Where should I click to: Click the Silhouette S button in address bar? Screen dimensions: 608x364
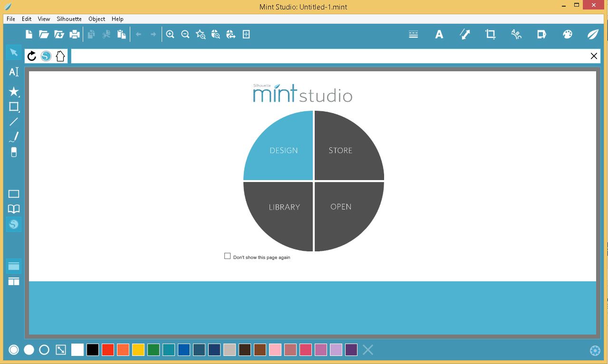(46, 56)
